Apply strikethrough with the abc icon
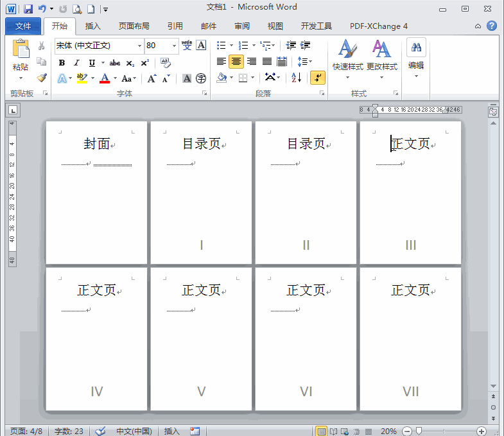The width and height of the screenshot is (504, 436). click(x=115, y=63)
